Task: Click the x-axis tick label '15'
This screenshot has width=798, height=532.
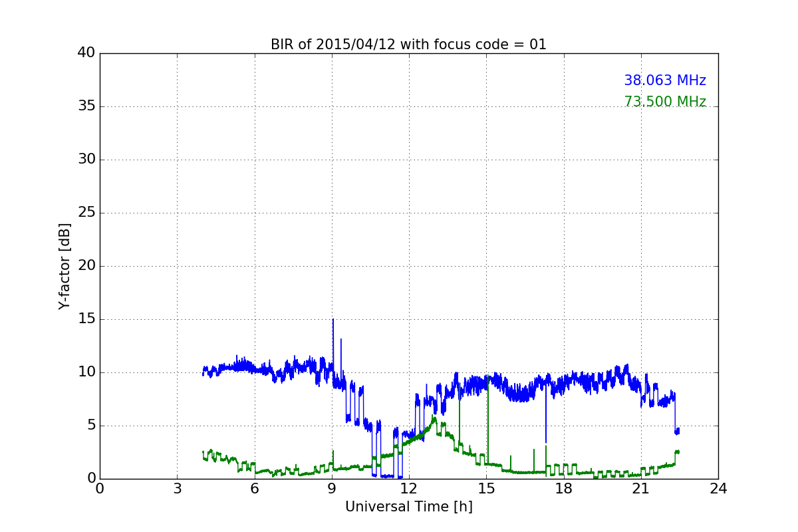Action: pos(486,489)
